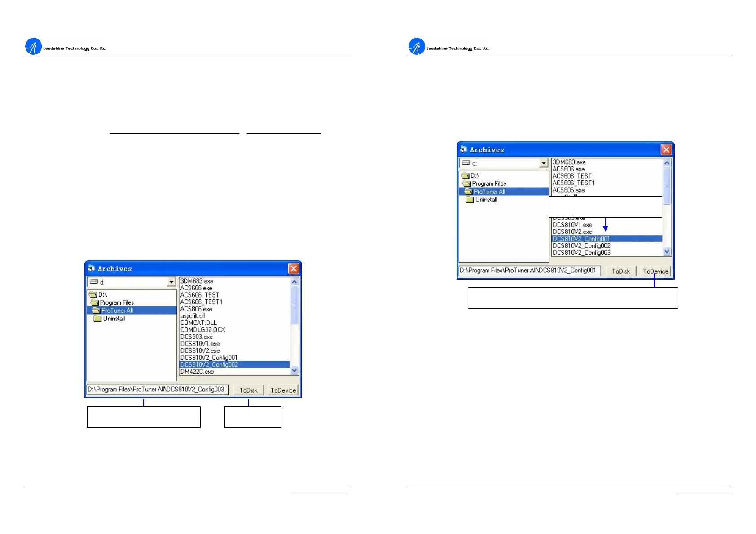Click the scrollbar thumb in right Archives list
Screen dimensions: 756x534
click(x=667, y=186)
